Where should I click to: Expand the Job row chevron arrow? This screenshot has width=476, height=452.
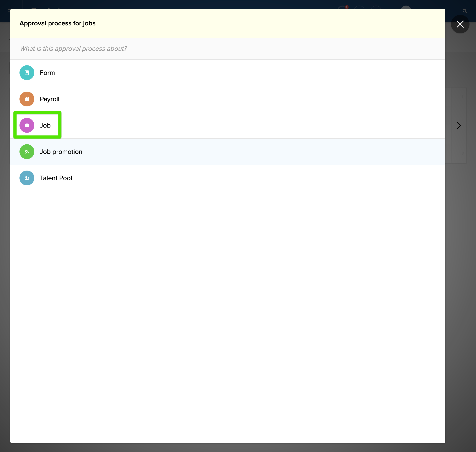pyautogui.click(x=459, y=125)
